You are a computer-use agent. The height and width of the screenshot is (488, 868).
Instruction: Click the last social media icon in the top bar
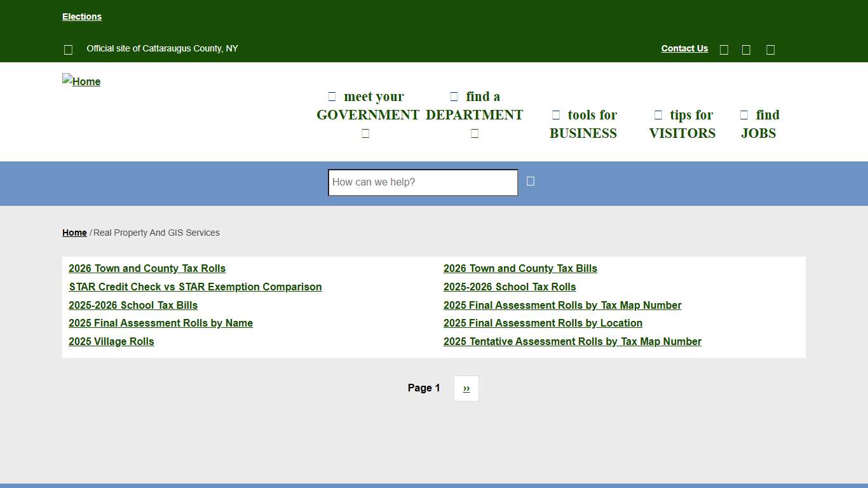[770, 49]
